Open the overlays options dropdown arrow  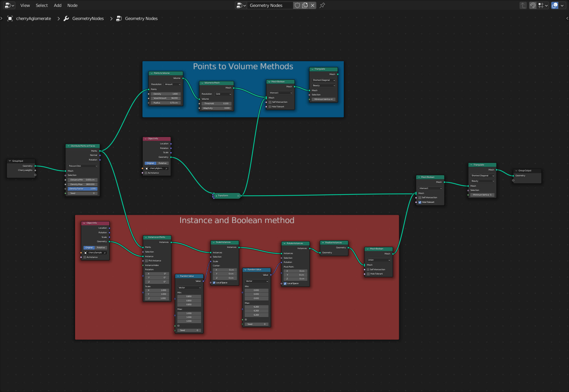(x=562, y=5)
